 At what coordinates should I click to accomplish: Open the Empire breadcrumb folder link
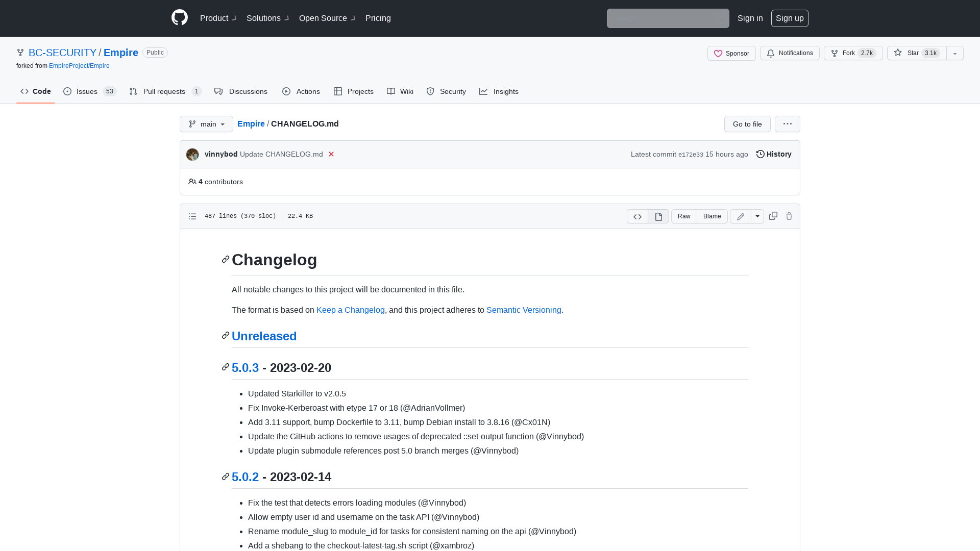click(251, 124)
